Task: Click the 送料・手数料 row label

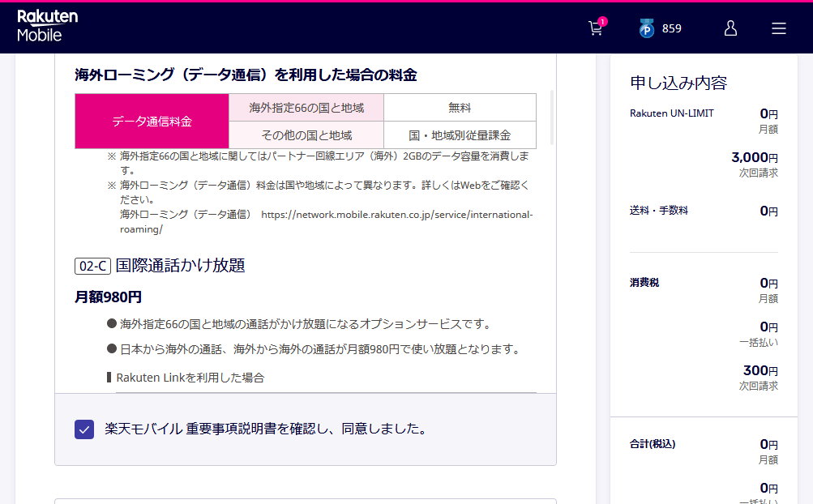Action: [658, 211]
